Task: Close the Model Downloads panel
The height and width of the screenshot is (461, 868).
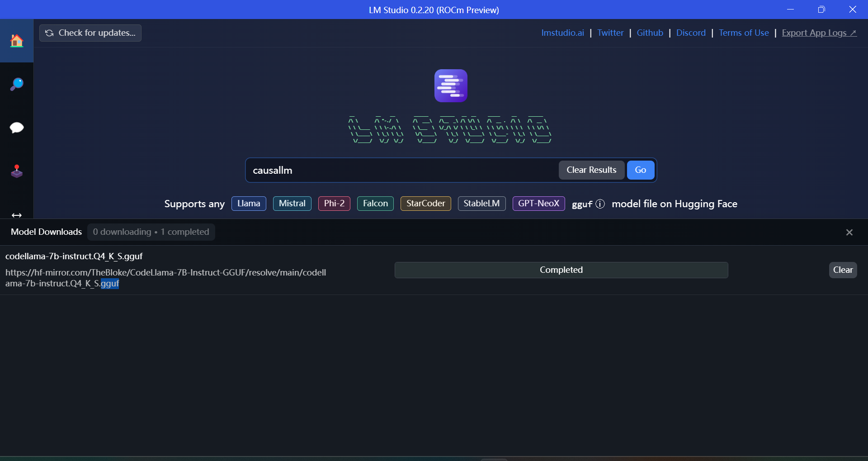Action: pos(849,232)
